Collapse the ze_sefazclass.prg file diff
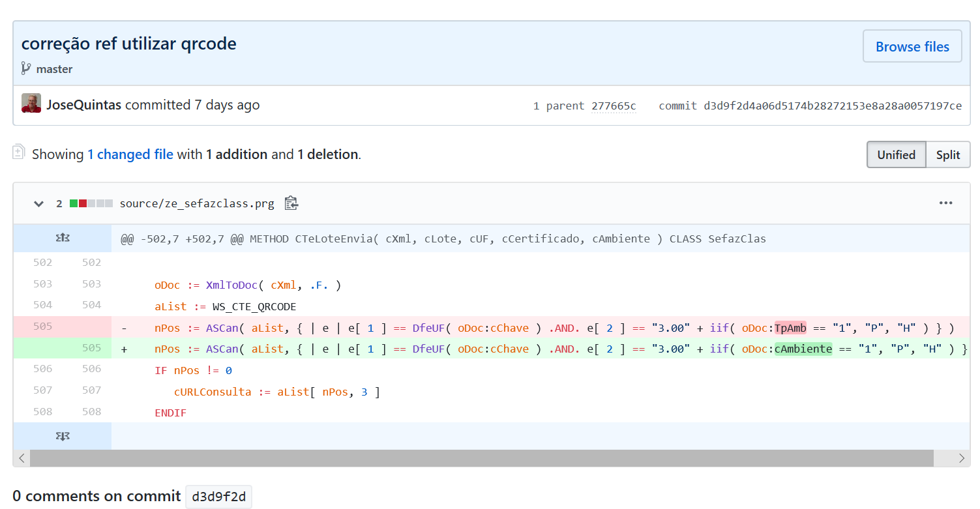 coord(39,204)
